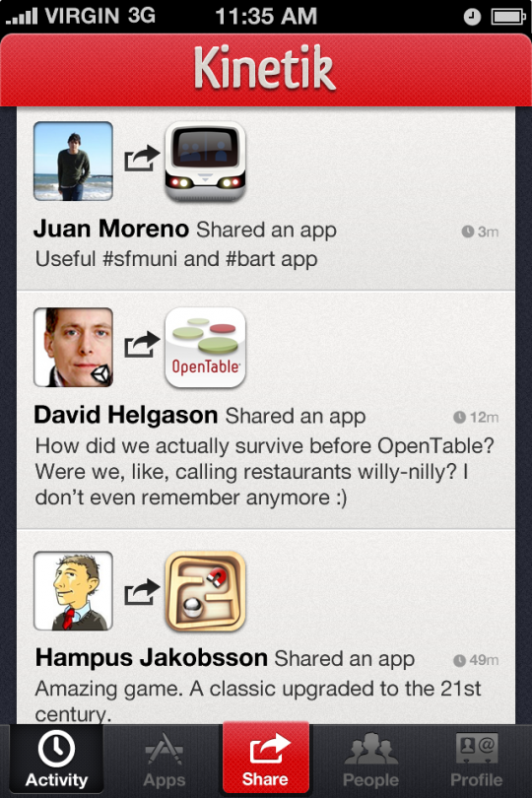Tap the battery indicator in status bar

tap(508, 17)
